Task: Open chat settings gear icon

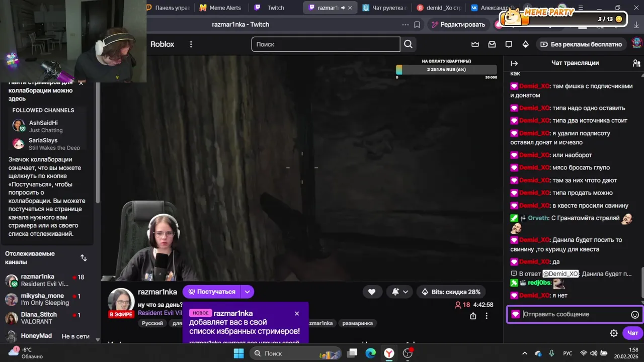Action: [614, 333]
